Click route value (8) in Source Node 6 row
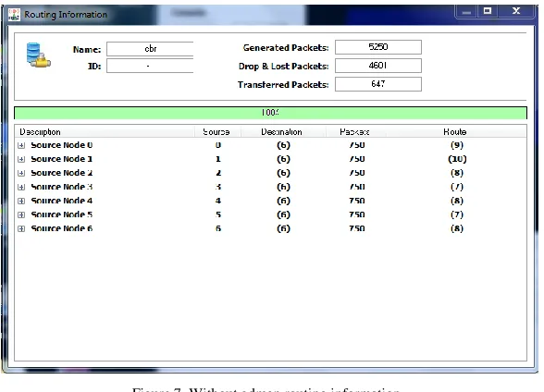This screenshot has height=392, width=544. [457, 228]
